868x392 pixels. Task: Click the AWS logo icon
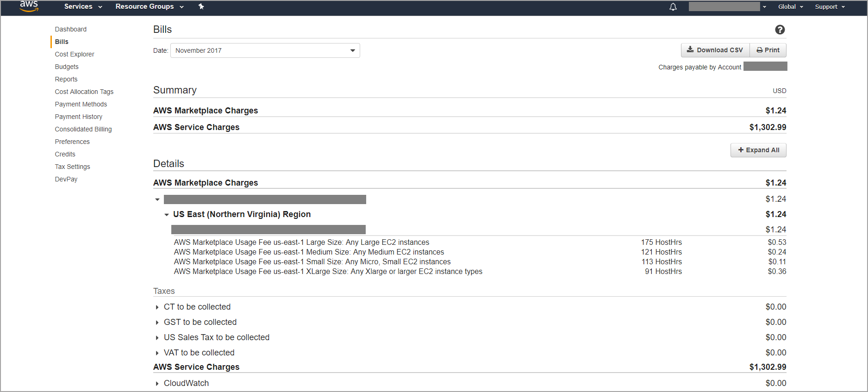pos(29,6)
